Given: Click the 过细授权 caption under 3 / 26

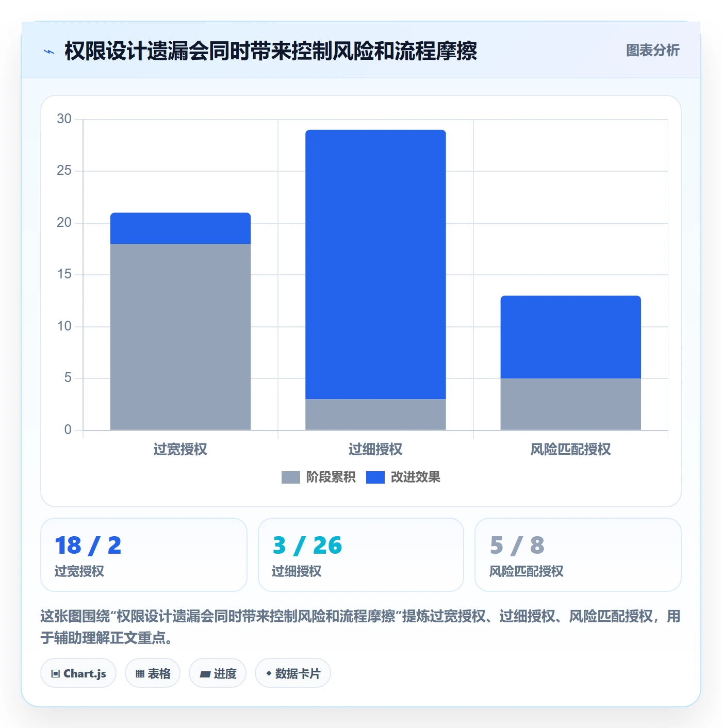Looking at the screenshot, I should tap(297, 571).
